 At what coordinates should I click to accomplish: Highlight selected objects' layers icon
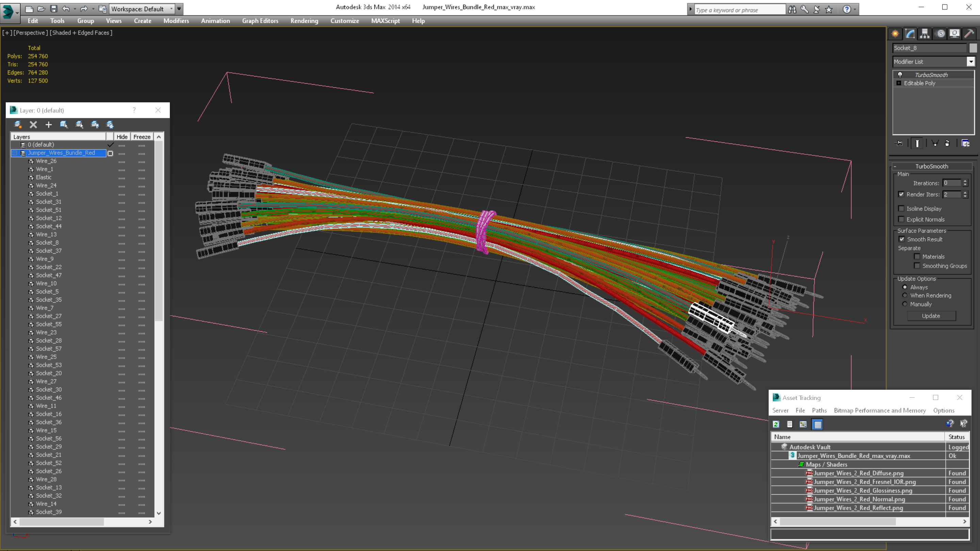(x=79, y=124)
